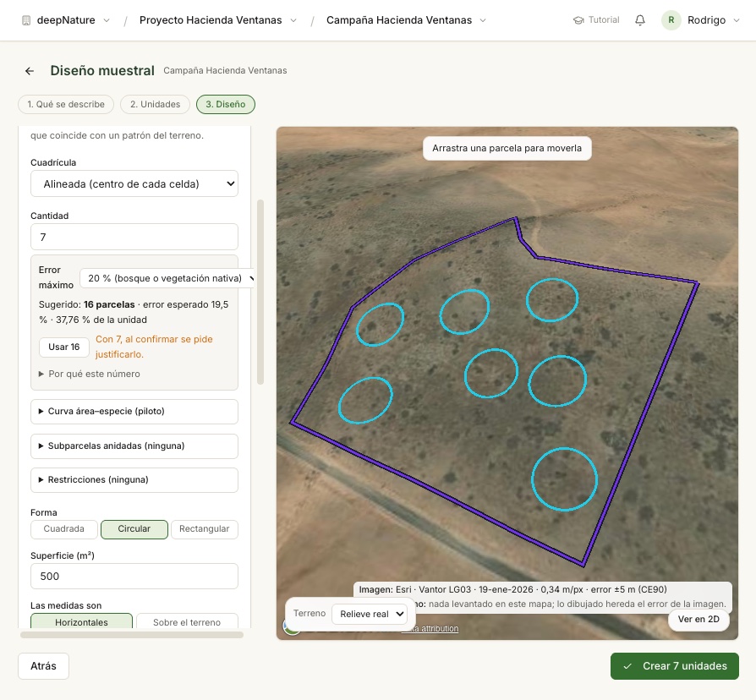
Task: Open the Terreno Relieve real dropdown
Action: (x=370, y=614)
